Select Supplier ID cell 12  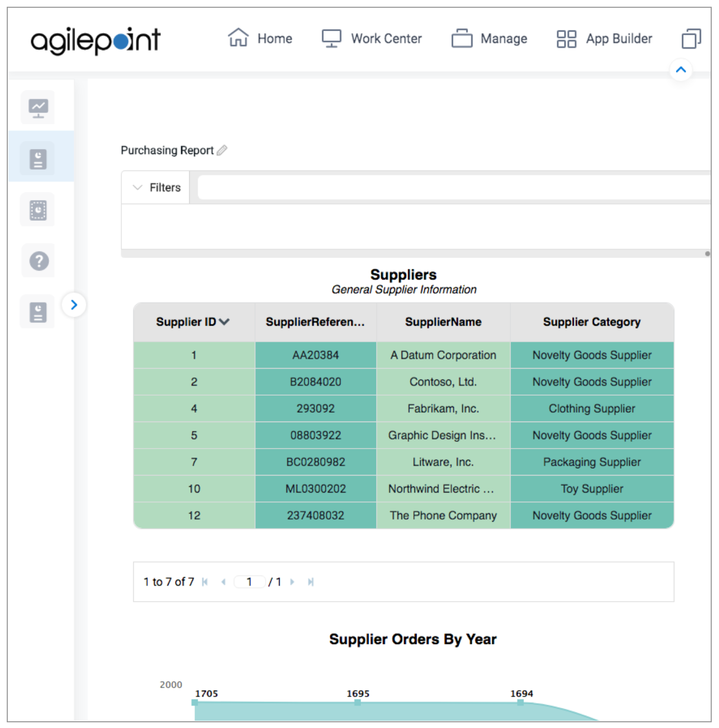coord(194,515)
